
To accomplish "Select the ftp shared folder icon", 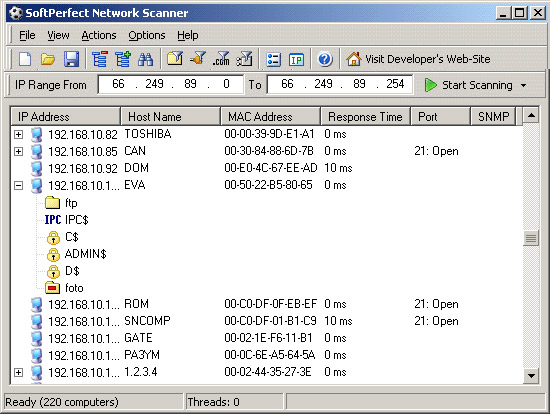I will point(53,202).
